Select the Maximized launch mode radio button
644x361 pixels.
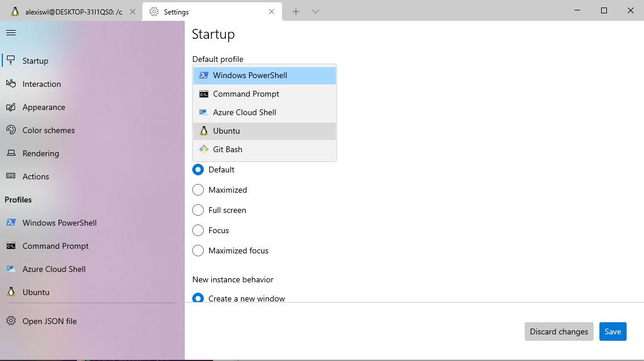click(x=198, y=190)
